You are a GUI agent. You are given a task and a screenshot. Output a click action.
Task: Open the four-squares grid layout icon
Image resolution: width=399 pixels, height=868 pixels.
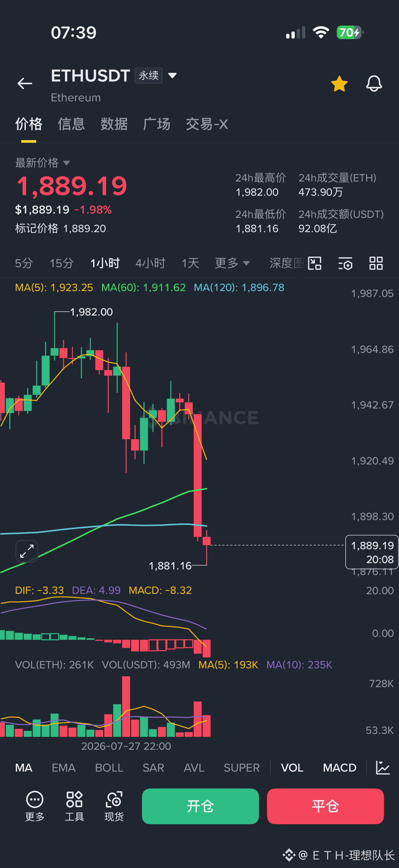pos(376,263)
